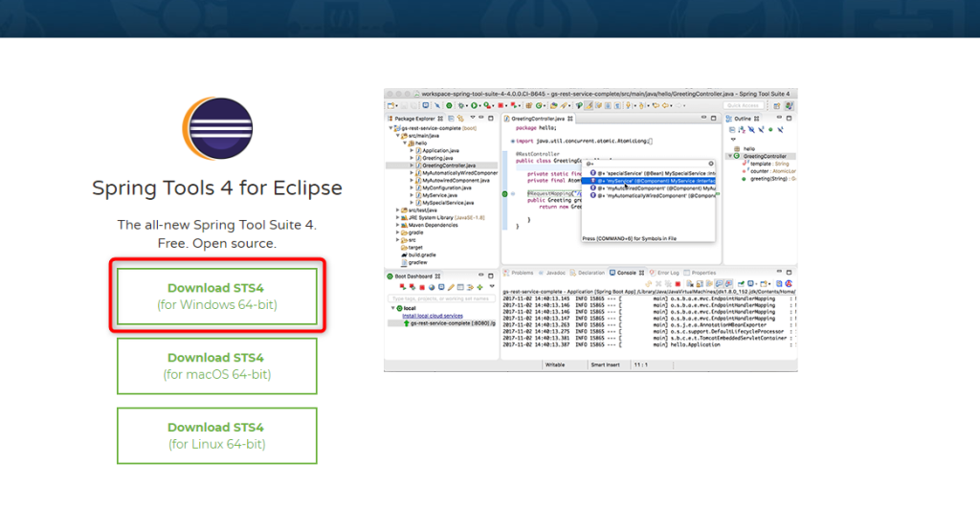Open the Problems tab in IDE screenshot
The height and width of the screenshot is (508, 980).
519,273
